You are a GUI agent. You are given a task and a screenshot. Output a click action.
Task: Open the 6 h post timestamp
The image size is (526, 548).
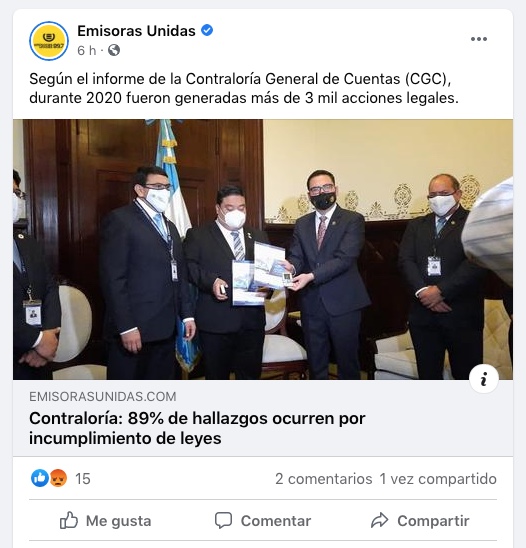pos(86,50)
